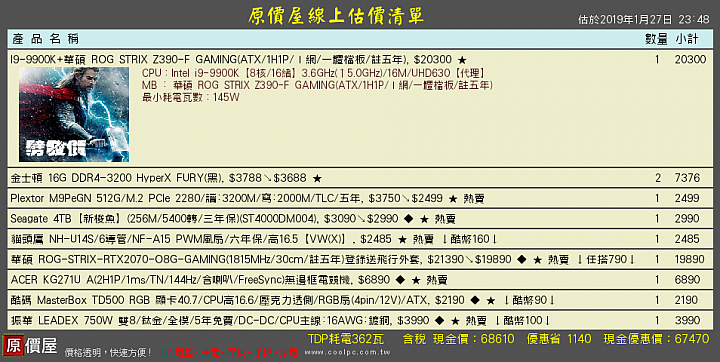Click the 熱賣 label in the ACER row
720x362 pixels.
pos(437,280)
